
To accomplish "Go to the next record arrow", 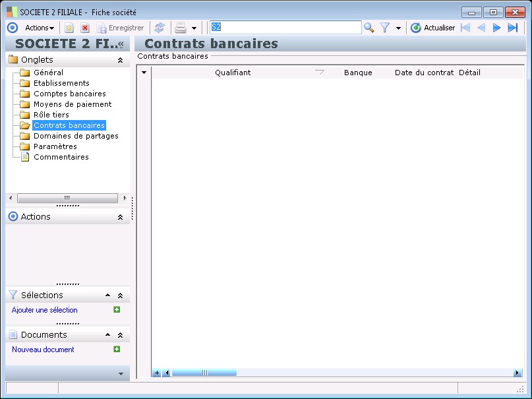I will tap(496, 28).
